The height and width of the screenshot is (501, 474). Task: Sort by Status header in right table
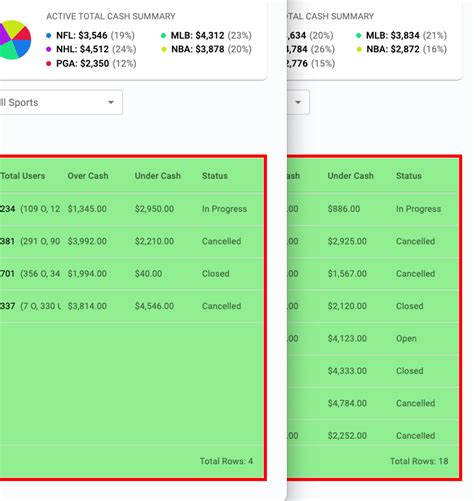click(409, 176)
